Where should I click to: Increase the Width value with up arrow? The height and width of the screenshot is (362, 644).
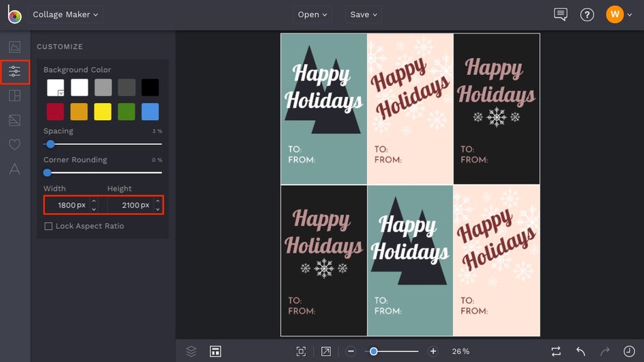(x=94, y=201)
